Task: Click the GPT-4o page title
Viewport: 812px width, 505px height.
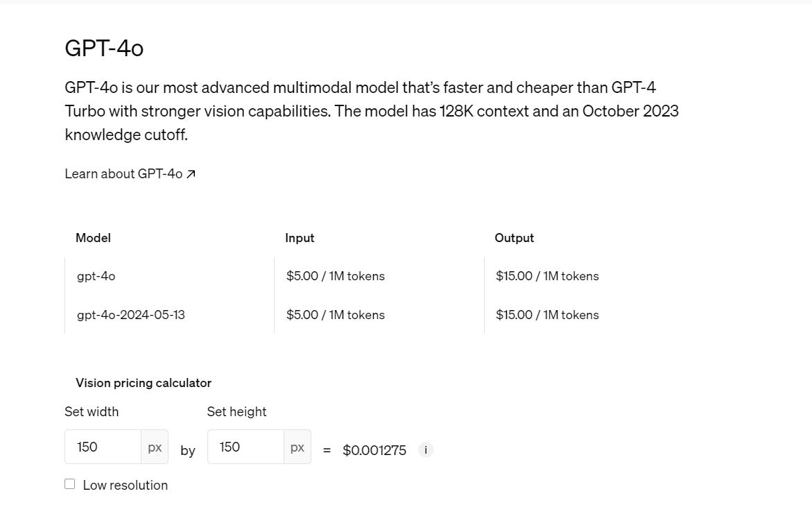Action: click(x=103, y=49)
